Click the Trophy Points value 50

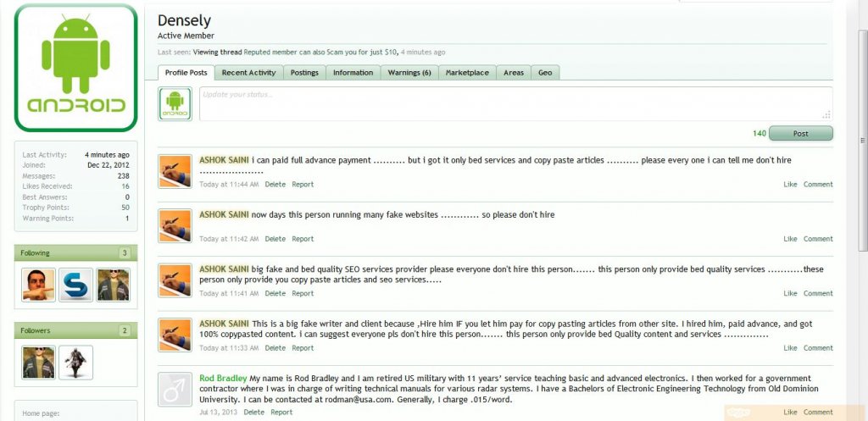point(125,208)
